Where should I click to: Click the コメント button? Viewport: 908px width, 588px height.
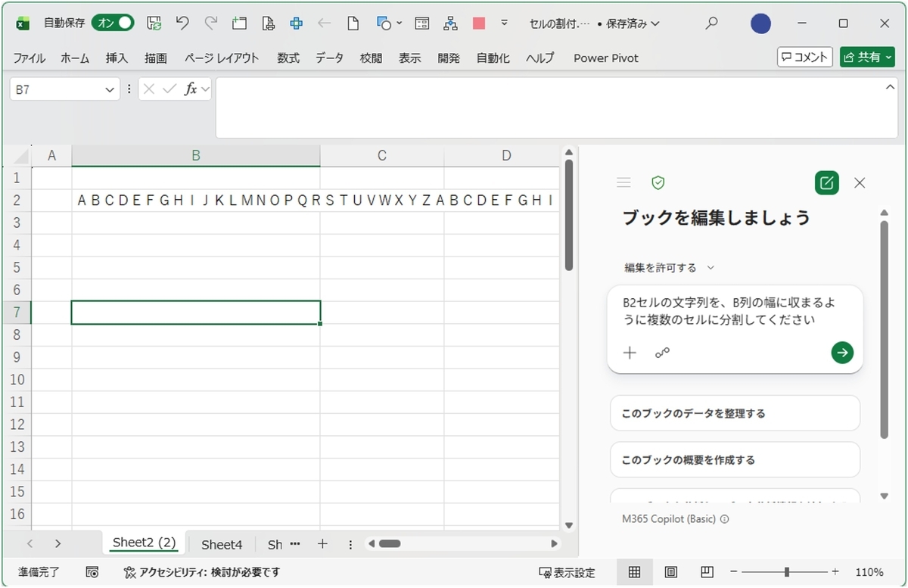pyautogui.click(x=805, y=57)
